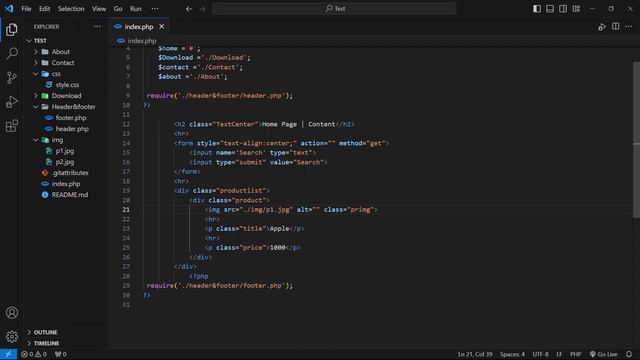The height and width of the screenshot is (360, 640).
Task: Collapse the TEST root folder
Action: (29, 41)
